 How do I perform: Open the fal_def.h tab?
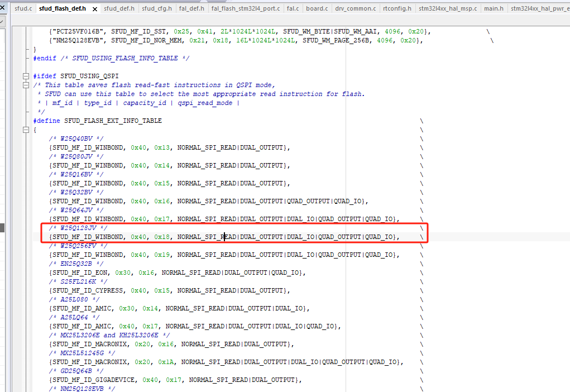point(191,8)
